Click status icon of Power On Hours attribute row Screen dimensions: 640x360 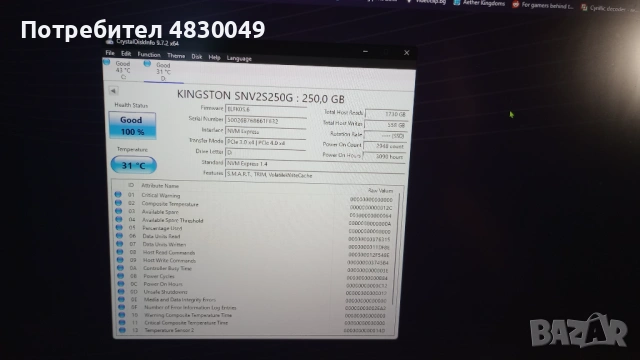121,284
